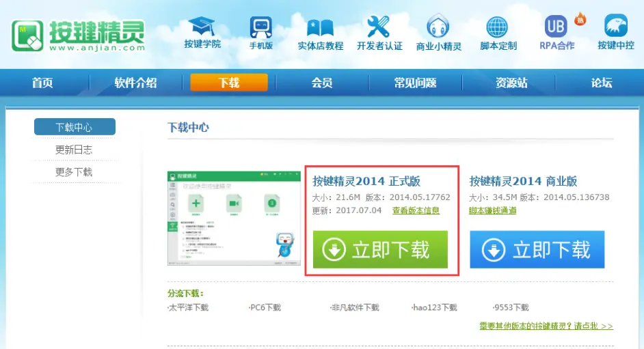Open 更多下载 in the sidebar
The width and height of the screenshot is (644, 349).
(74, 172)
